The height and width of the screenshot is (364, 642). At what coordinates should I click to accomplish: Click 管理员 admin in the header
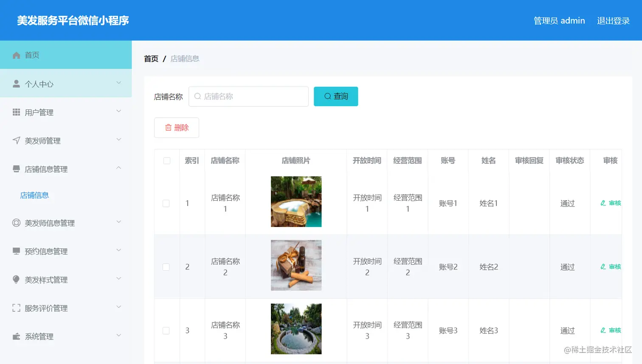pos(559,21)
